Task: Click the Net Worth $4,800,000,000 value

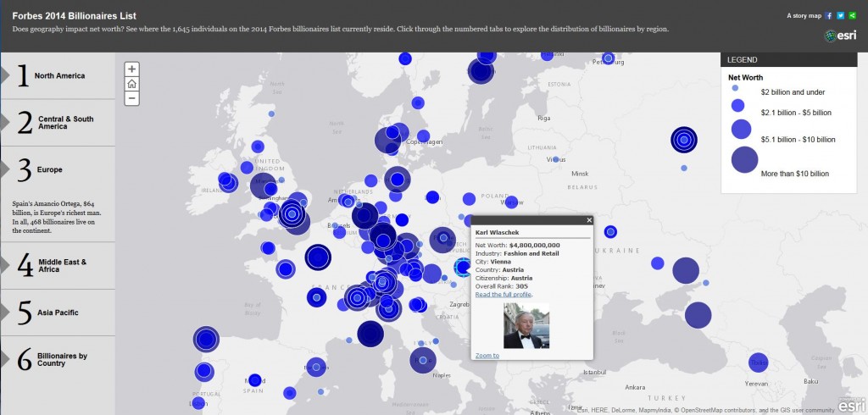Action: [534, 245]
